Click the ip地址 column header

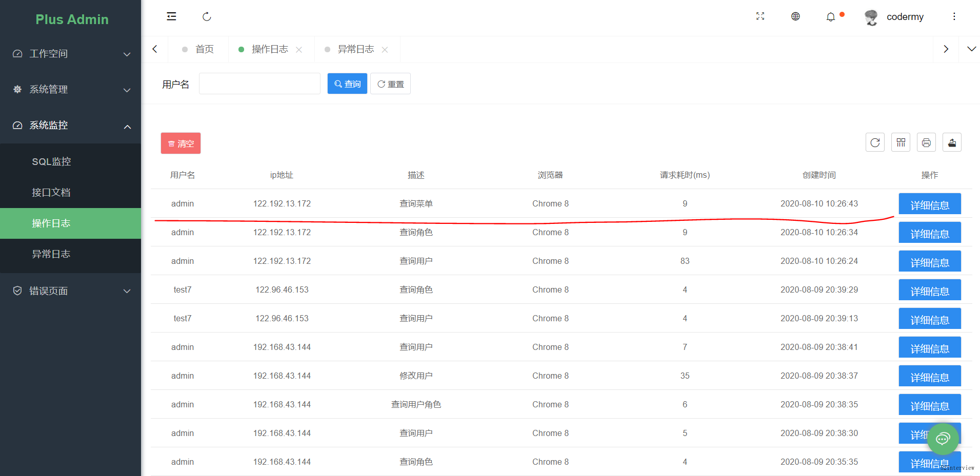tap(282, 175)
